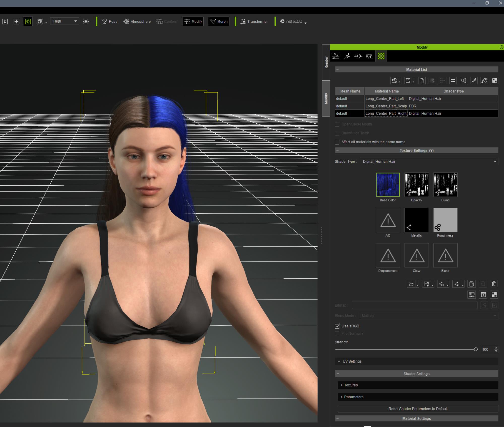Click the grid adjust-color icon
Image resolution: width=504 pixels, height=427 pixels.
pos(472,295)
